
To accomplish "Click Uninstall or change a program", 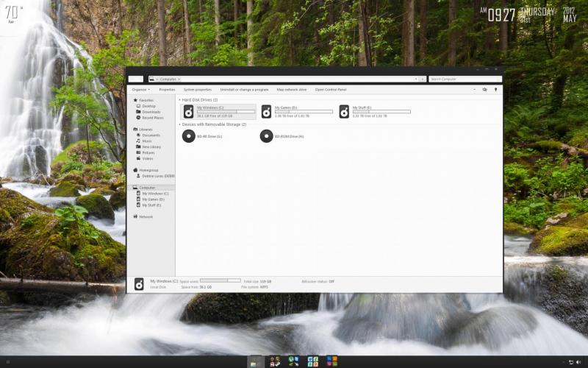I will click(244, 90).
